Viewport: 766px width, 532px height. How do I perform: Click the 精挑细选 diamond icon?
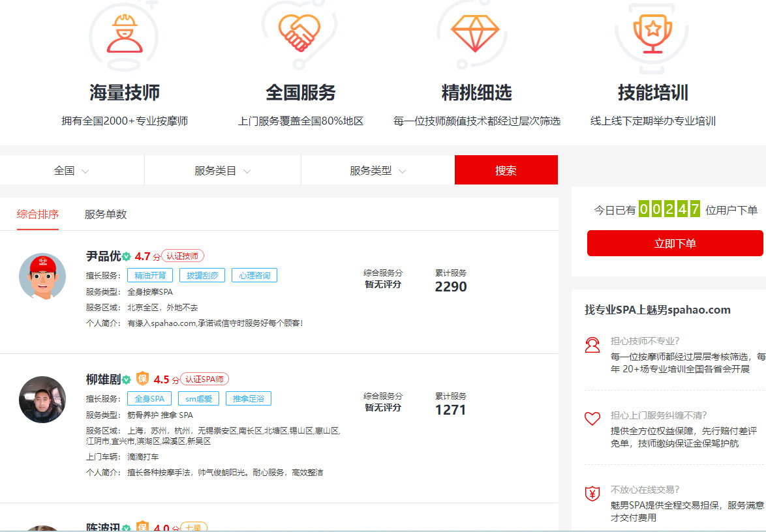point(475,33)
